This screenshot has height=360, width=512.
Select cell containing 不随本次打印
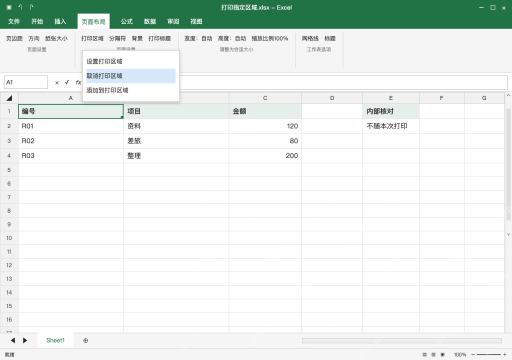pos(391,126)
